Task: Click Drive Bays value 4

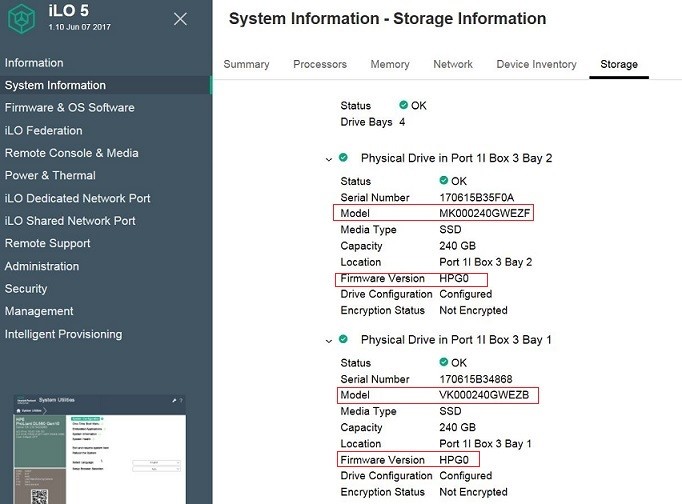Action: click(402, 122)
